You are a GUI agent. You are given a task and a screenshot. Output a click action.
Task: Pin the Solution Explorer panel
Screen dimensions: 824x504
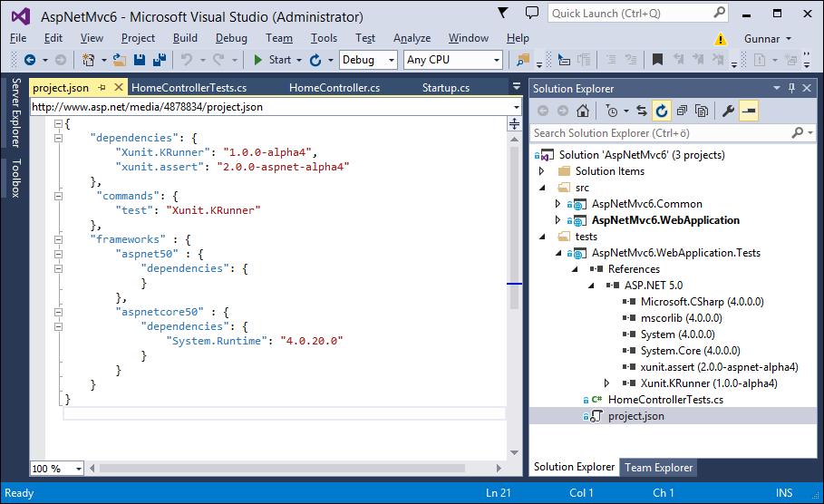(791, 88)
